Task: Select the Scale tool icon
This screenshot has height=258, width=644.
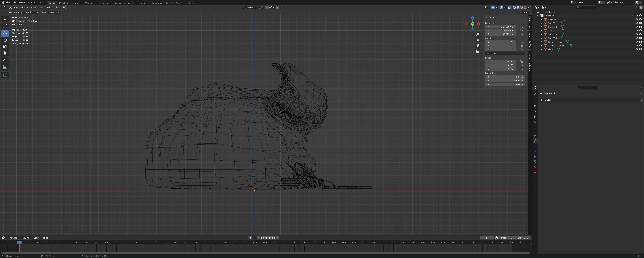Action: [5, 46]
